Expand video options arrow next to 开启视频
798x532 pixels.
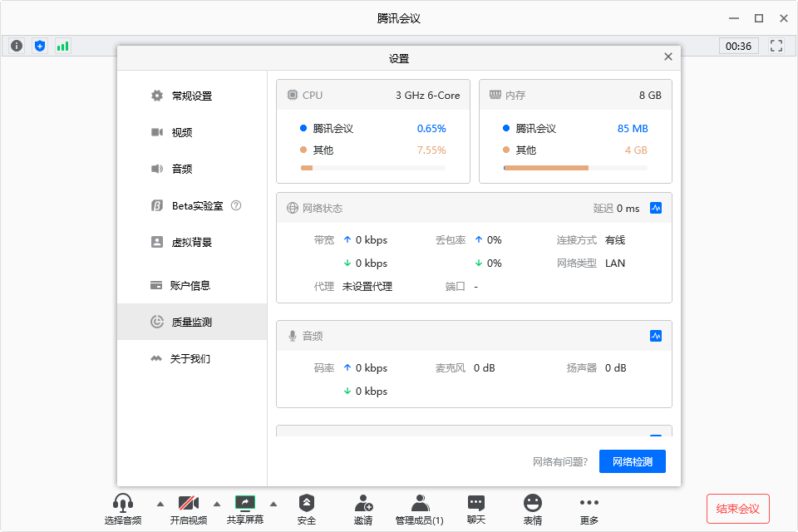[217, 504]
